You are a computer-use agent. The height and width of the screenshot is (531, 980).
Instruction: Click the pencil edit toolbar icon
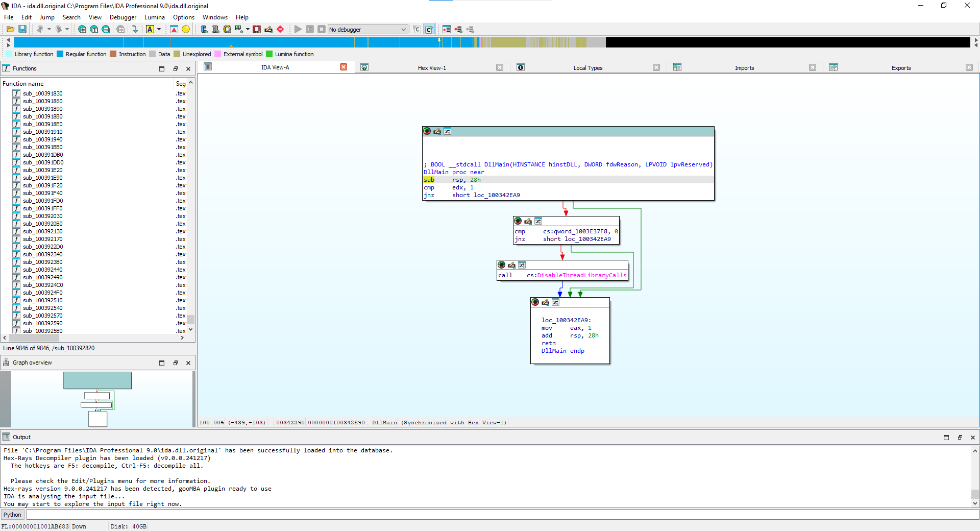click(268, 29)
